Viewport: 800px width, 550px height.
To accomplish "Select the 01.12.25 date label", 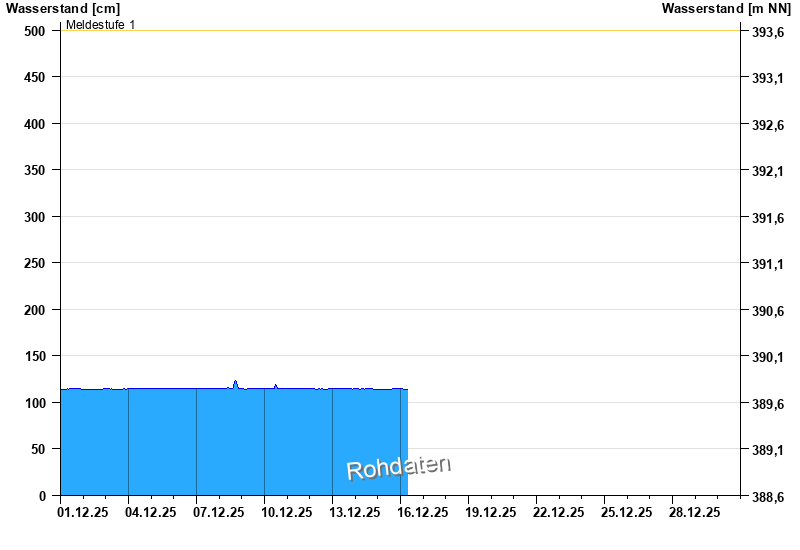I will (x=83, y=512).
